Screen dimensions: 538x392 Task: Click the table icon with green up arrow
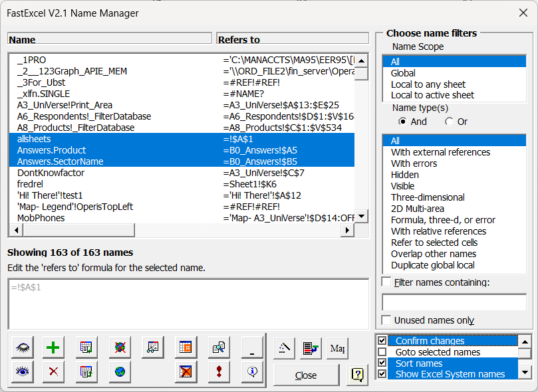point(86,371)
